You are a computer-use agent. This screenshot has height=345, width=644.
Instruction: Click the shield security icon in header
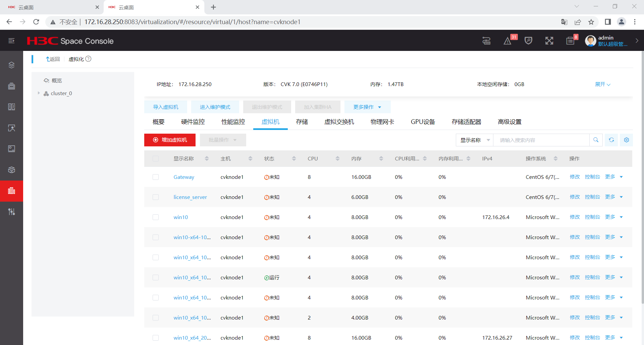tap(528, 41)
